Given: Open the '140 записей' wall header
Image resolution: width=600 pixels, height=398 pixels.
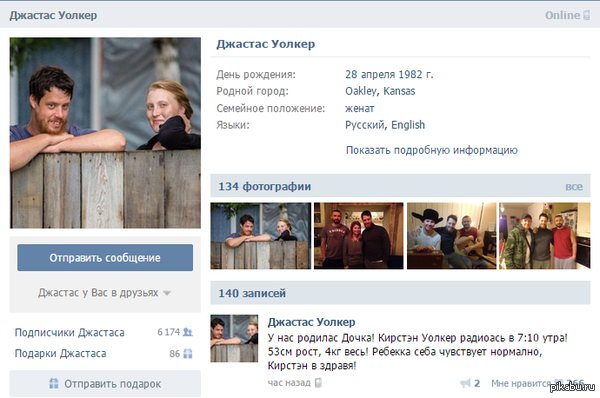Looking at the screenshot, I should pos(400,293).
